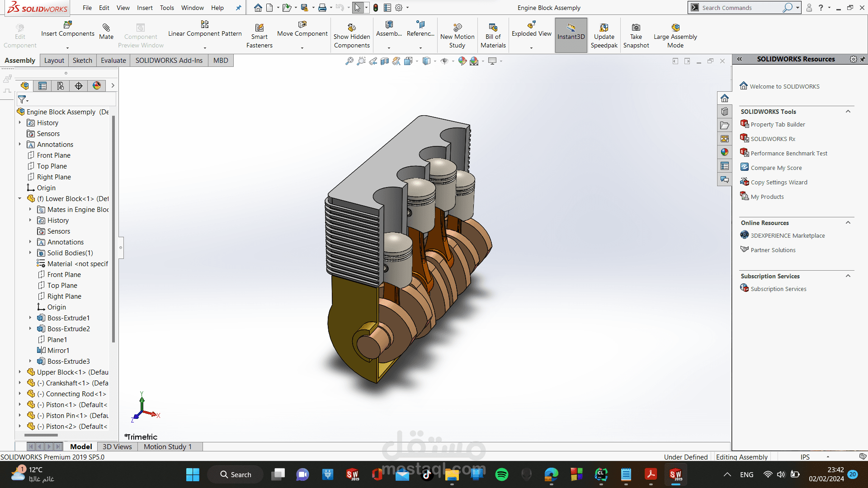Screen dimensions: 868x488
Task: Open the ConfigurationManager tab icon
Action: (x=61, y=86)
